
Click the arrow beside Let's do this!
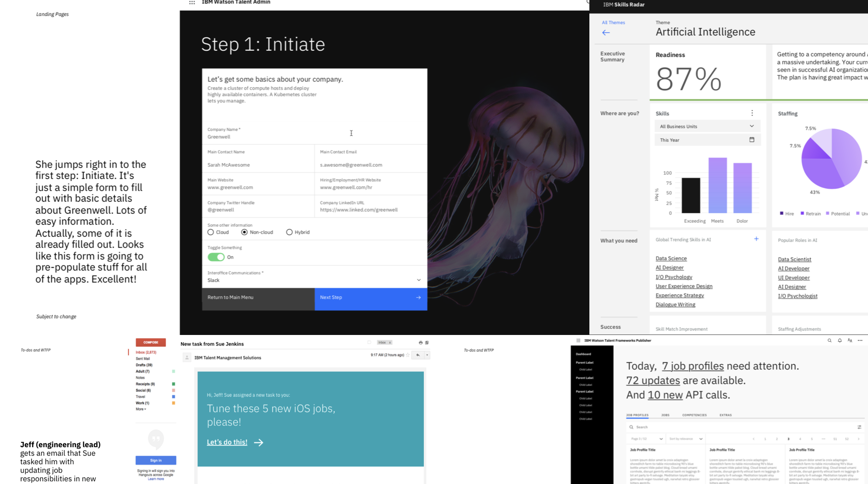click(x=258, y=442)
